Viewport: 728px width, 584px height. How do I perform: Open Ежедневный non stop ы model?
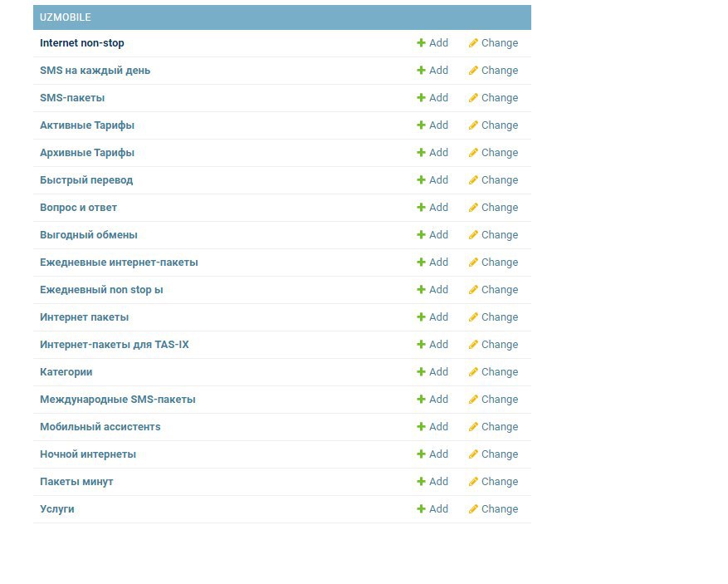tap(101, 289)
